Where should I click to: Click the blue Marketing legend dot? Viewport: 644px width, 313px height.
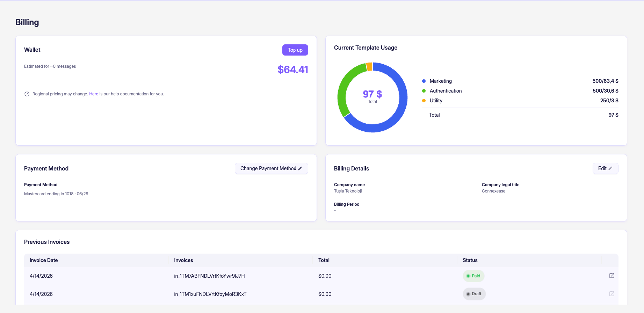(424, 81)
